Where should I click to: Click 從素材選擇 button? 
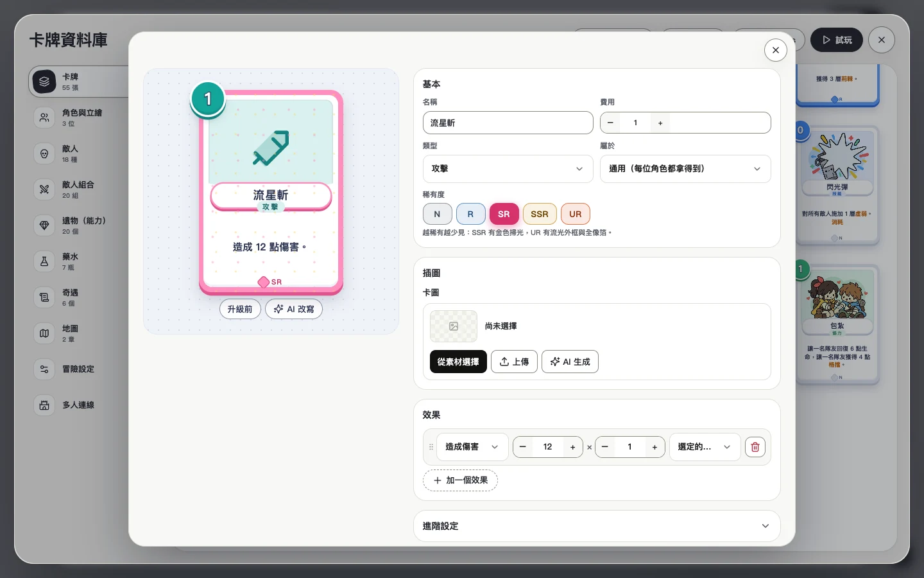tap(458, 362)
